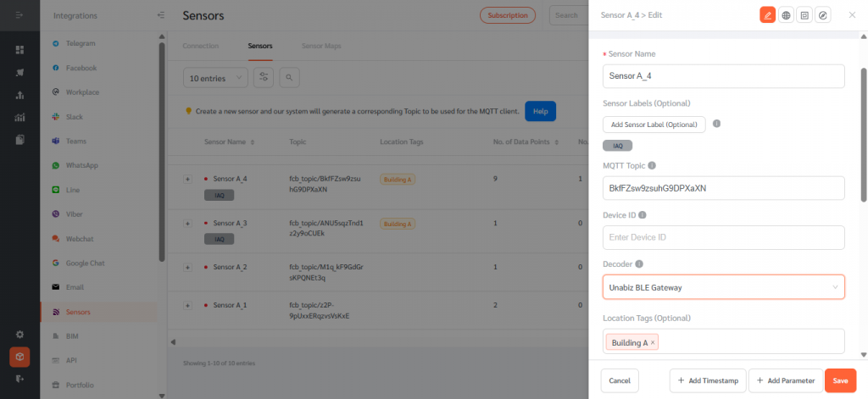
Task: Open the settings gear icon in left rail
Action: coord(19,335)
